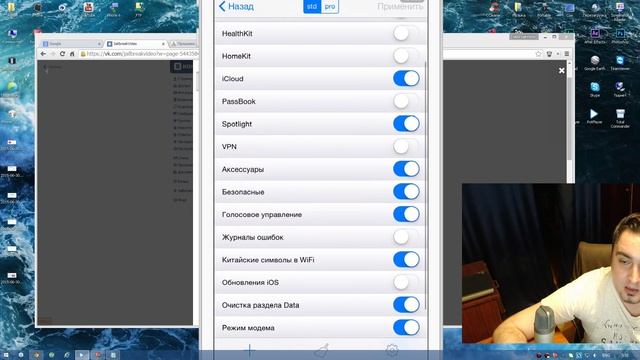Tap the broom clean icon in bottom bar
This screenshot has height=360, width=640.
click(322, 350)
